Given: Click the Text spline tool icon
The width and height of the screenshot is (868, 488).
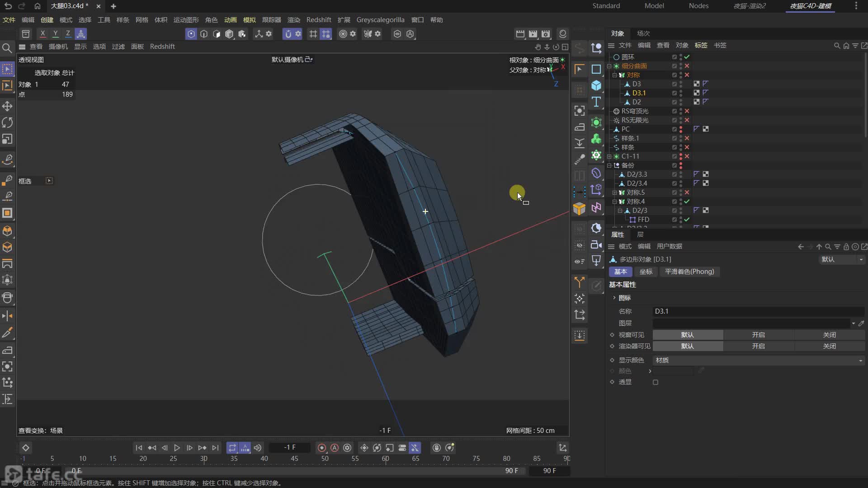Looking at the screenshot, I should (596, 102).
